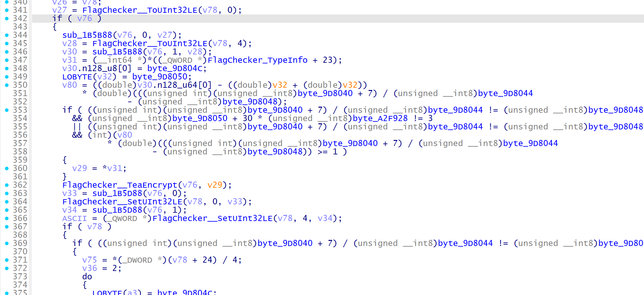Click the byte_A2F928 global variable
This screenshot has width=644, height=295.
coord(380,119)
